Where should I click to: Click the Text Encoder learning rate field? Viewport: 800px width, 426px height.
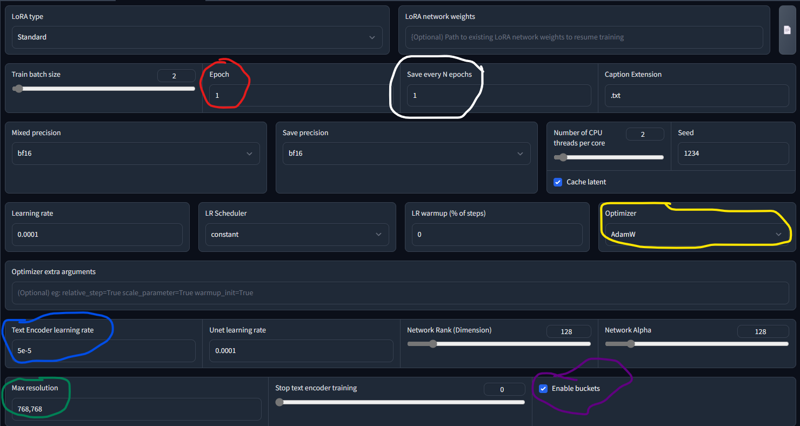104,351
